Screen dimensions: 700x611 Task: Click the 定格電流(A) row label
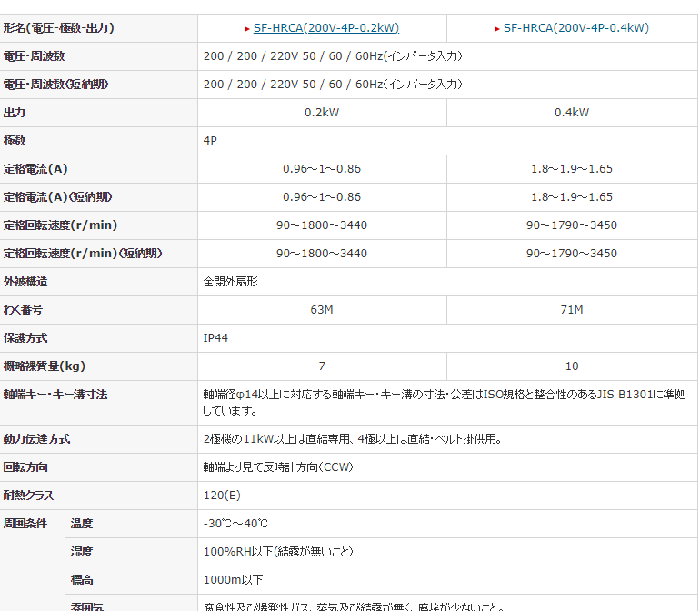coord(35,169)
